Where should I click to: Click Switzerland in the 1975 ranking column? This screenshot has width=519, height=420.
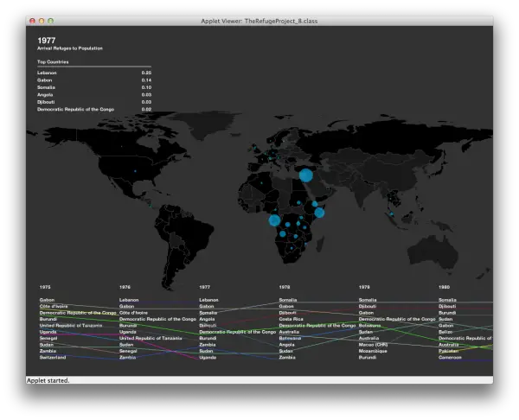tap(53, 357)
